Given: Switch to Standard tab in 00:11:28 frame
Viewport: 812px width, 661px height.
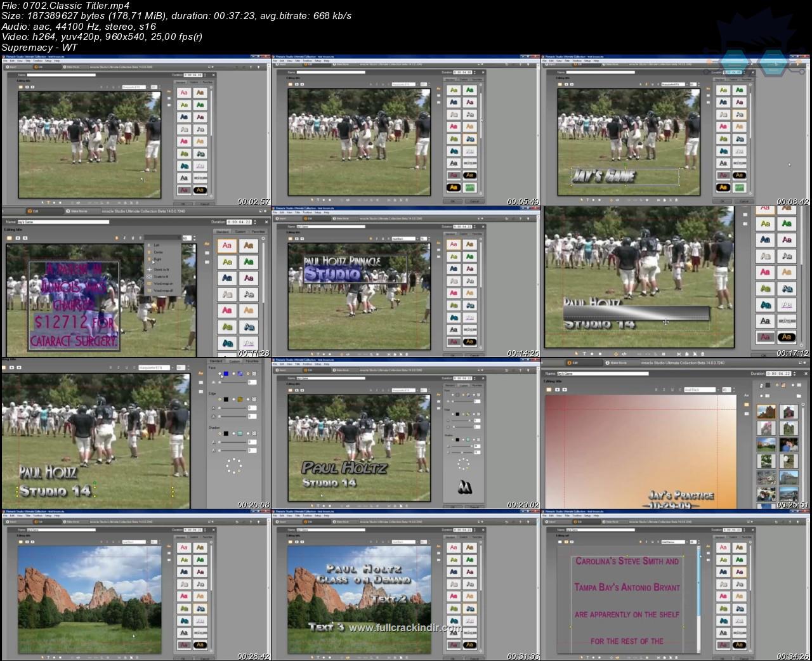Looking at the screenshot, I should [x=222, y=232].
